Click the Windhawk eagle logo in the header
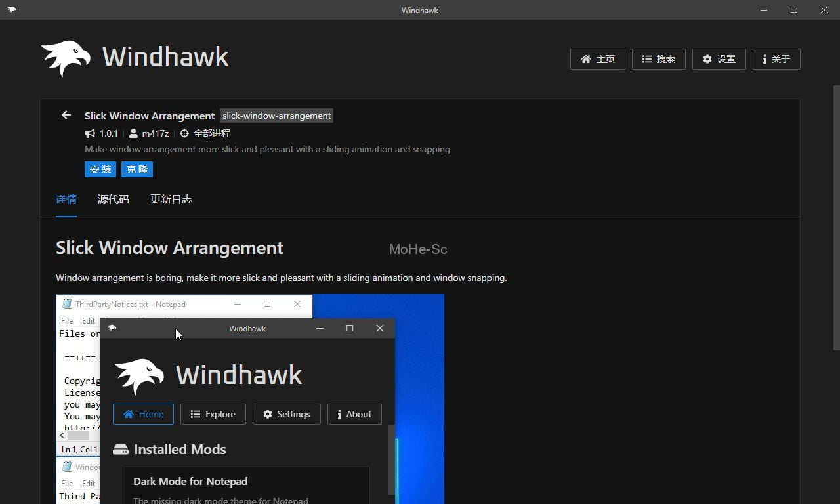The width and height of the screenshot is (840, 504). [x=66, y=58]
